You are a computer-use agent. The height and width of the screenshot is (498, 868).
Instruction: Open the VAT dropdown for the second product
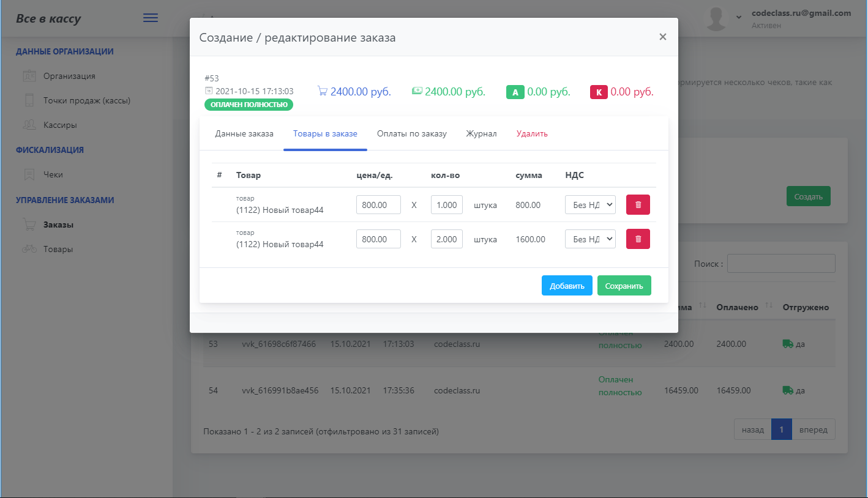click(x=590, y=239)
